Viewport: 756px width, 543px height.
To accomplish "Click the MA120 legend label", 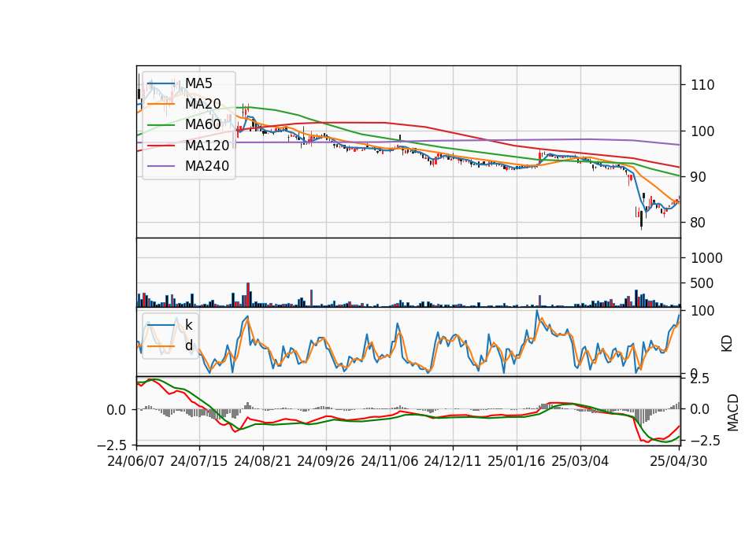I will (207, 145).
